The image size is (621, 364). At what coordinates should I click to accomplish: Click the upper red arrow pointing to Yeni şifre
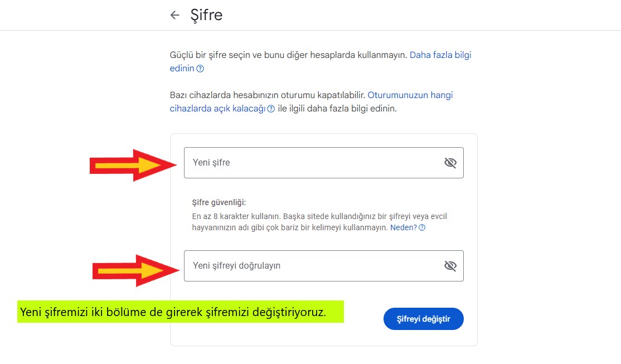pyautogui.click(x=133, y=165)
